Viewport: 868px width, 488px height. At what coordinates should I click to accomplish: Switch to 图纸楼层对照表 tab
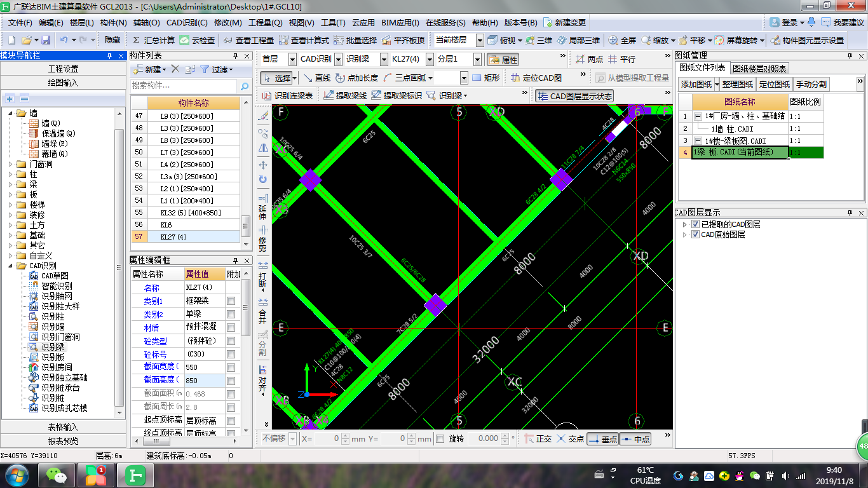click(759, 68)
